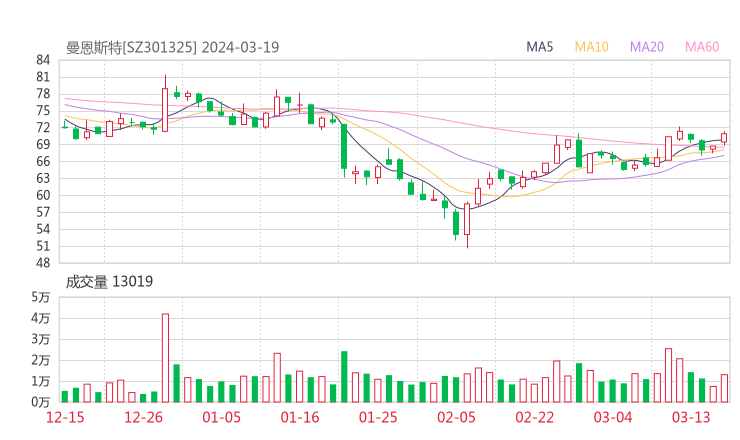Click the 60 price axis value
The width and height of the screenshot is (740, 440).
click(43, 195)
